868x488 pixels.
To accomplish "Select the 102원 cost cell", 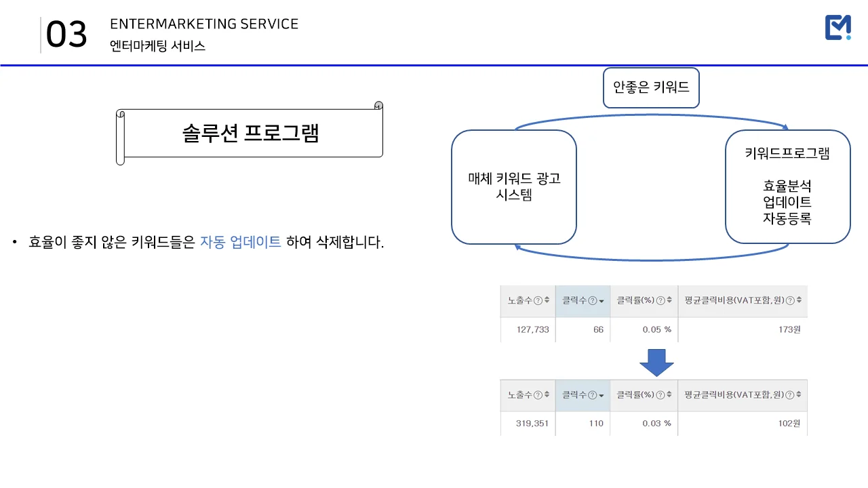I will [743, 424].
